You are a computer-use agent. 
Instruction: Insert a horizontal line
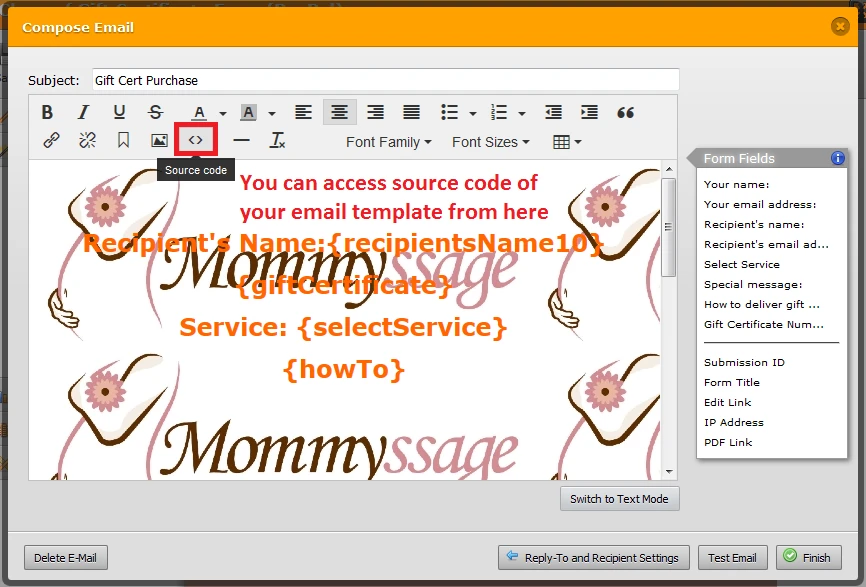[241, 141]
